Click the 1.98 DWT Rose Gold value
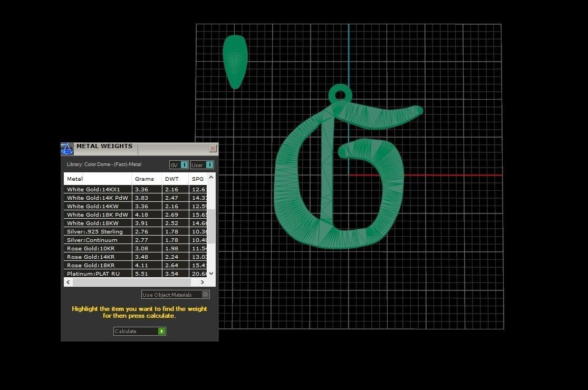 [x=171, y=248]
